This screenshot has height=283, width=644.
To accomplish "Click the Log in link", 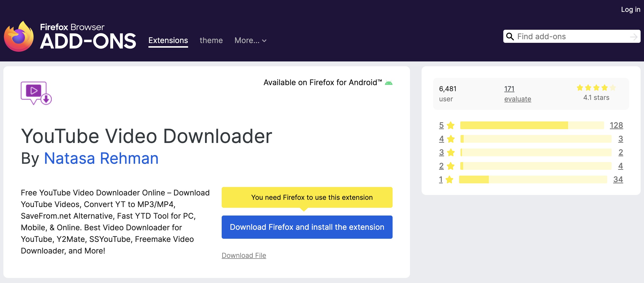I will (x=630, y=9).
